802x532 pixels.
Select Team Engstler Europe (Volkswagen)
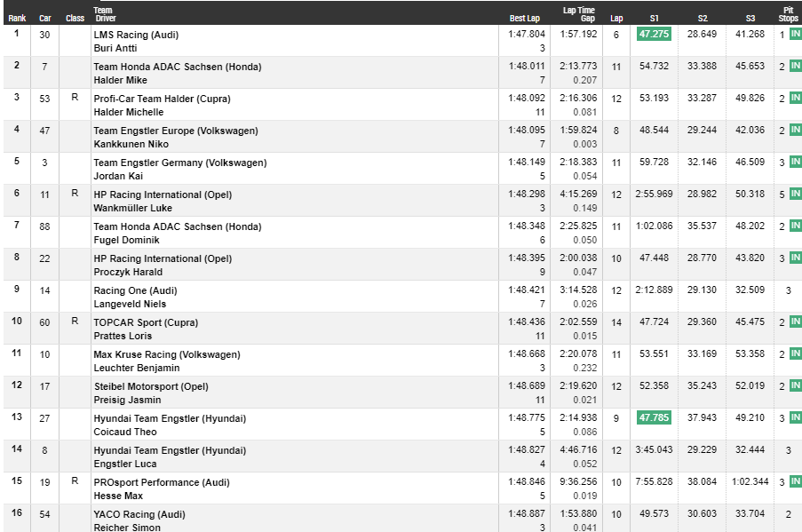pyautogui.click(x=176, y=131)
